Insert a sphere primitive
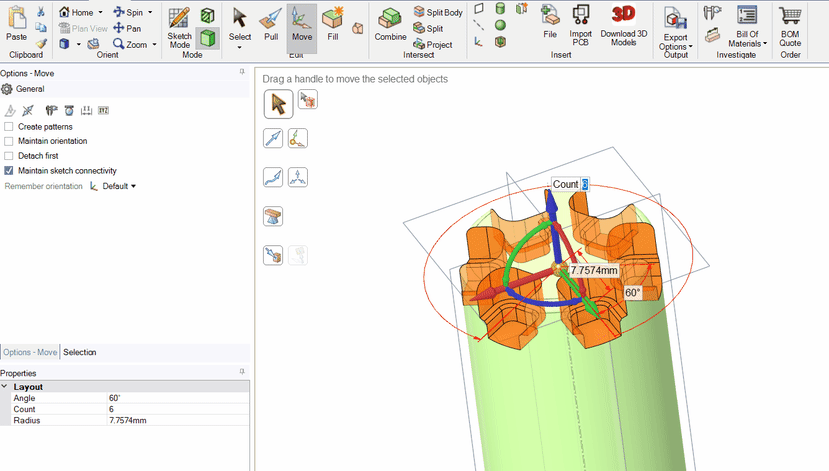 [x=500, y=25]
